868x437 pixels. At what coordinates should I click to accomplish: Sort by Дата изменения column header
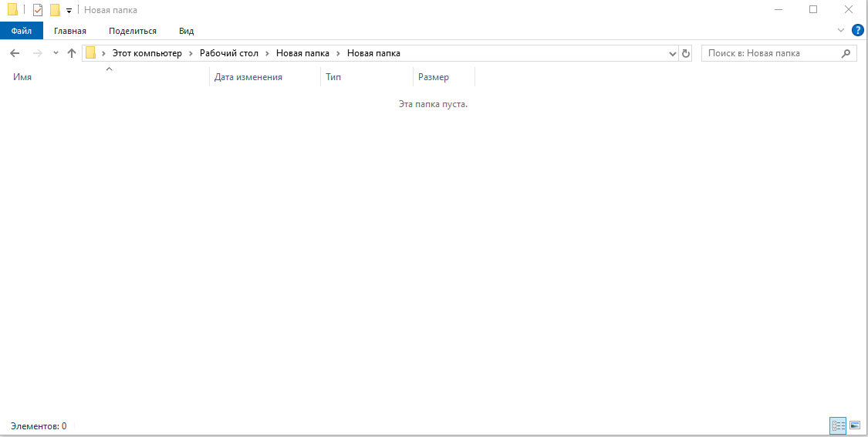coord(265,77)
